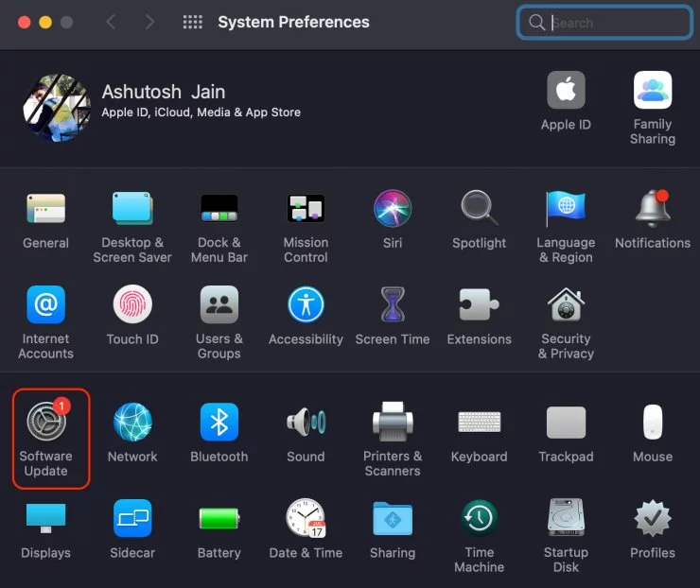
Task: Open Accessibility preferences
Action: [306, 305]
